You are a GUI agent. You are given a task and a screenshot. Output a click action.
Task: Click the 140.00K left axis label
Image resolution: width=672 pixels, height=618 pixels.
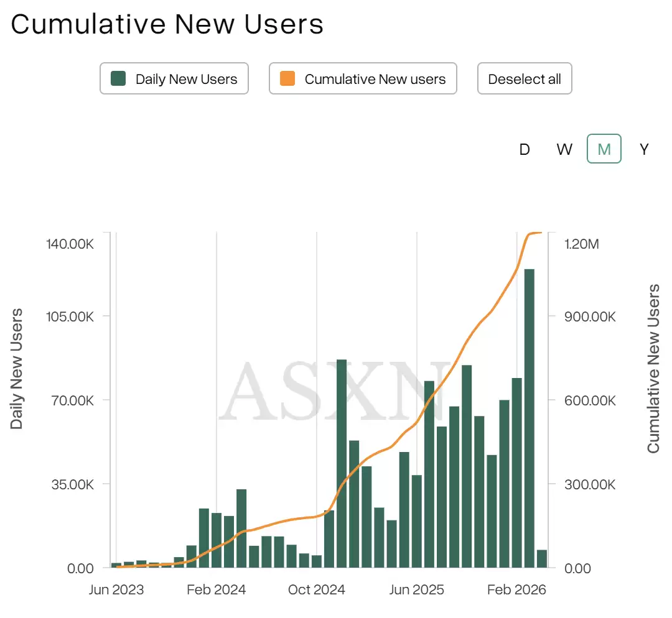coord(70,244)
